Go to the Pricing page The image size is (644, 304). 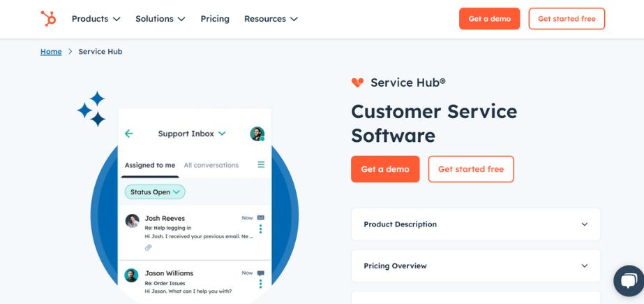tap(215, 19)
